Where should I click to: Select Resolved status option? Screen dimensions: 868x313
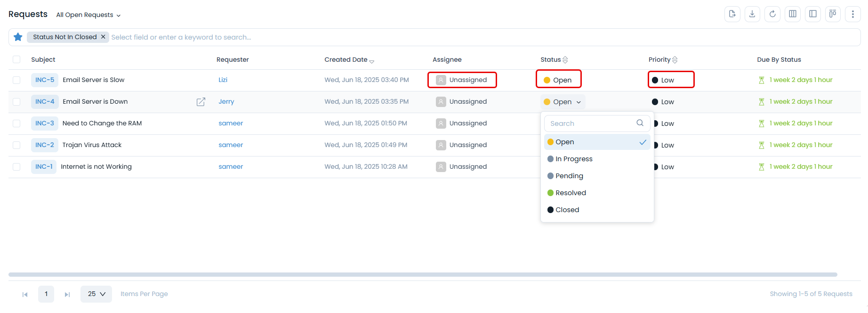tap(597, 193)
